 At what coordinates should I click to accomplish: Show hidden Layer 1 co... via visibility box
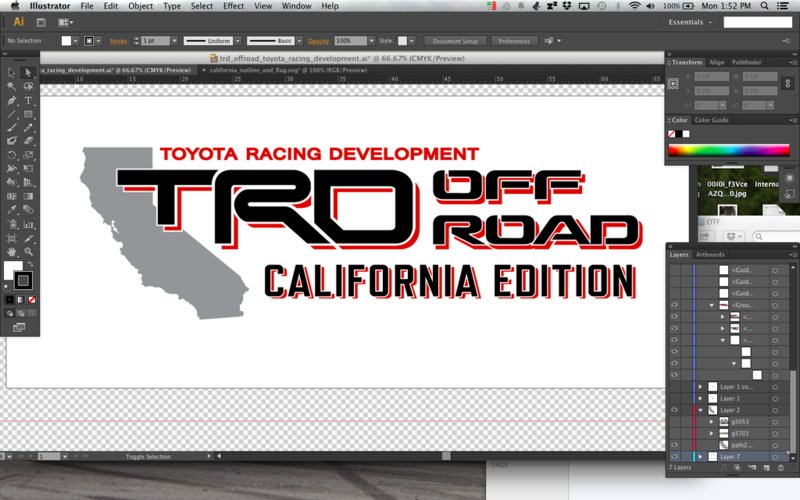pyautogui.click(x=674, y=386)
